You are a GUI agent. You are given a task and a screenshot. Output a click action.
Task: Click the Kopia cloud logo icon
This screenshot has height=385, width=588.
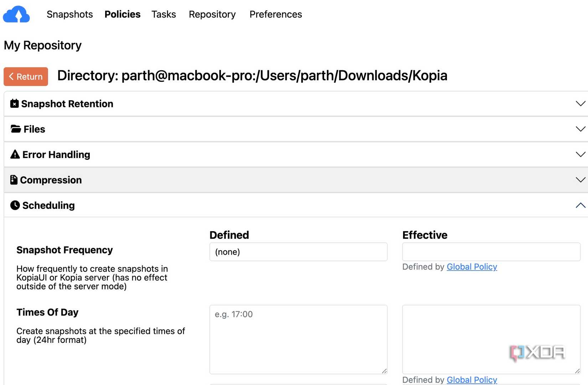point(16,14)
